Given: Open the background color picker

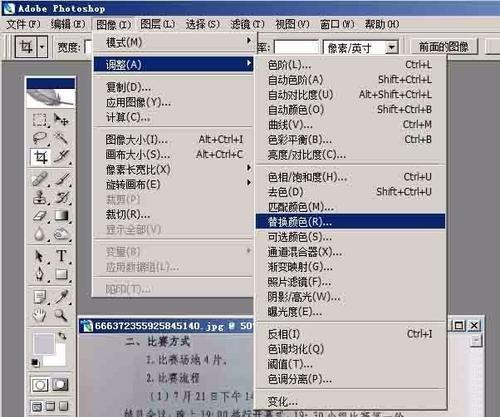Looking at the screenshot, I should pos(59,359).
